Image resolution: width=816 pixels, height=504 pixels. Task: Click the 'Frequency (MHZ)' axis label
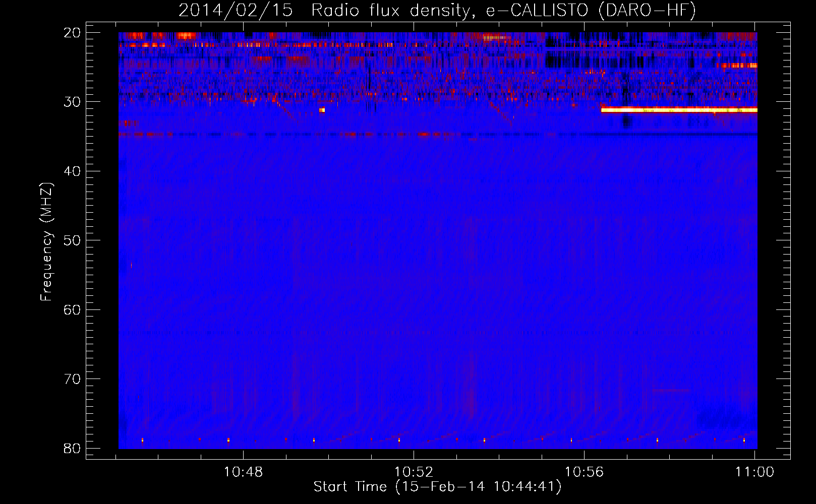pos(46,241)
